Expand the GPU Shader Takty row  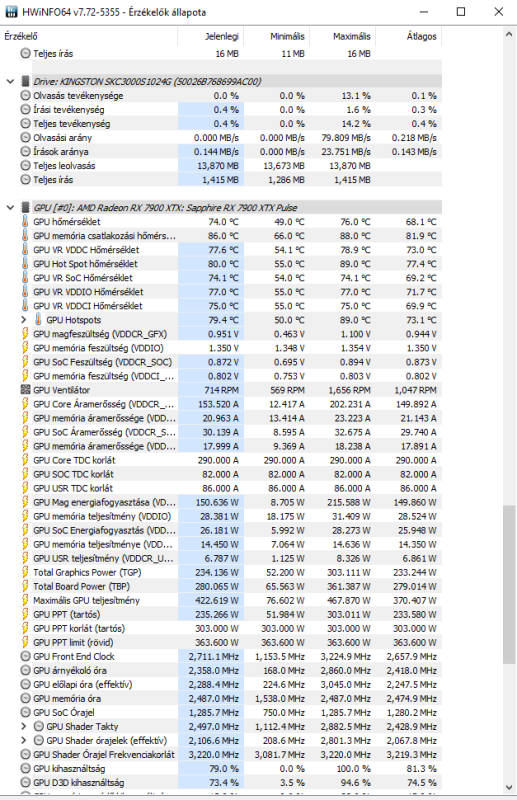23,727
